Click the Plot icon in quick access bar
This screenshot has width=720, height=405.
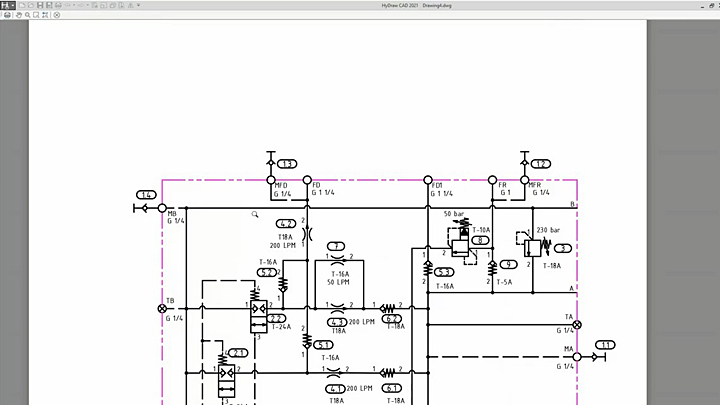click(x=58, y=6)
